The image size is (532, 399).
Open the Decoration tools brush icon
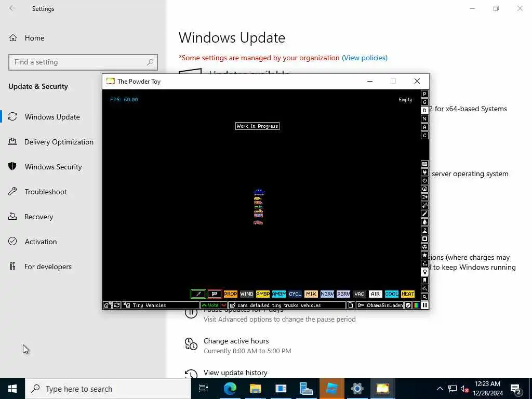tap(424, 288)
